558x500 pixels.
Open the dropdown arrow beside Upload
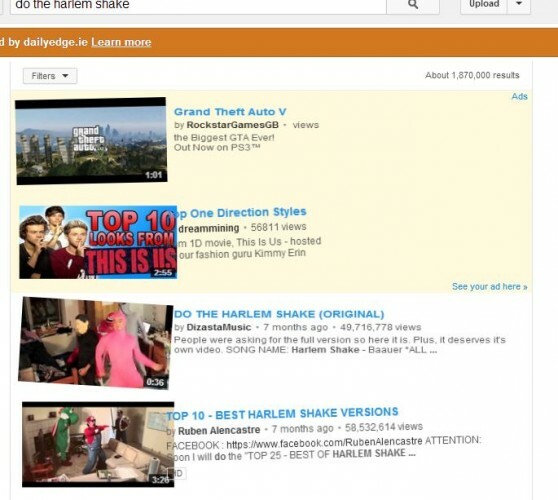coord(519,4)
